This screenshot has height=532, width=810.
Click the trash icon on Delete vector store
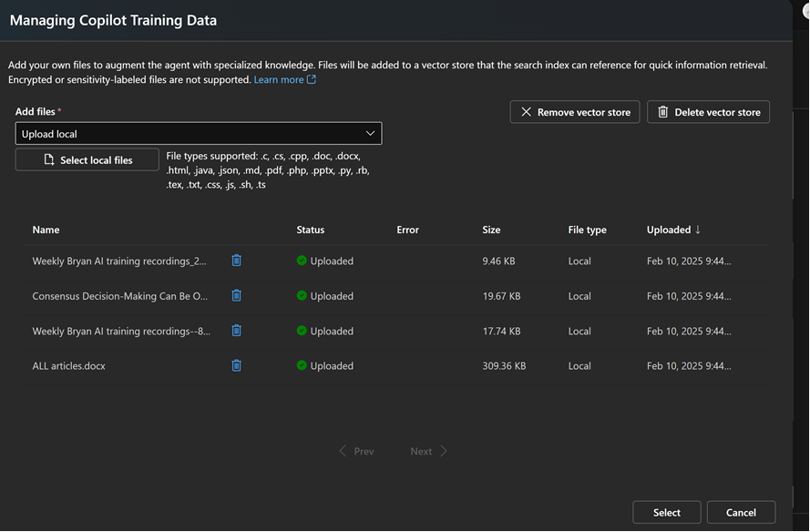(x=662, y=112)
